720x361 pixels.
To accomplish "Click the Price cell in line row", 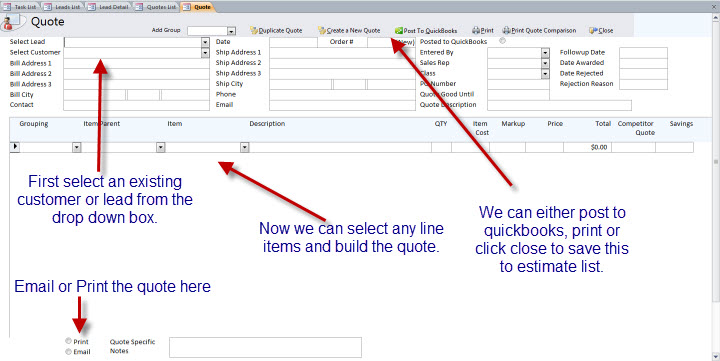I will point(545,147).
